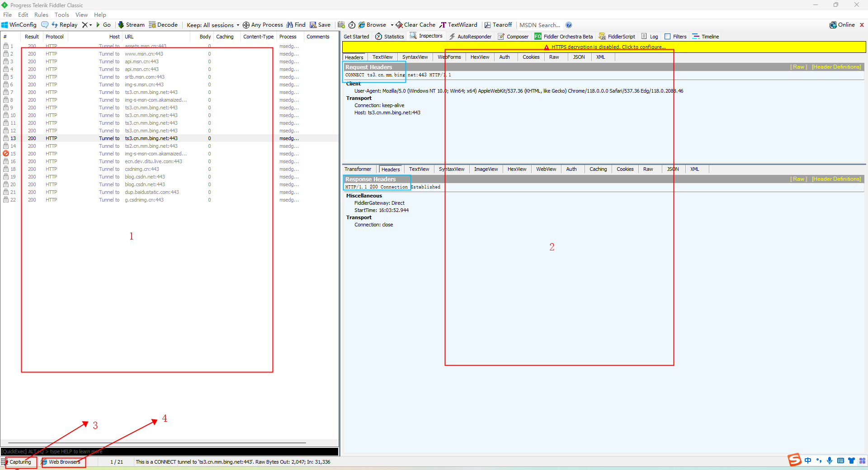Select session 15 with blocked icon
Screen dimensions: 868x470
[170, 154]
